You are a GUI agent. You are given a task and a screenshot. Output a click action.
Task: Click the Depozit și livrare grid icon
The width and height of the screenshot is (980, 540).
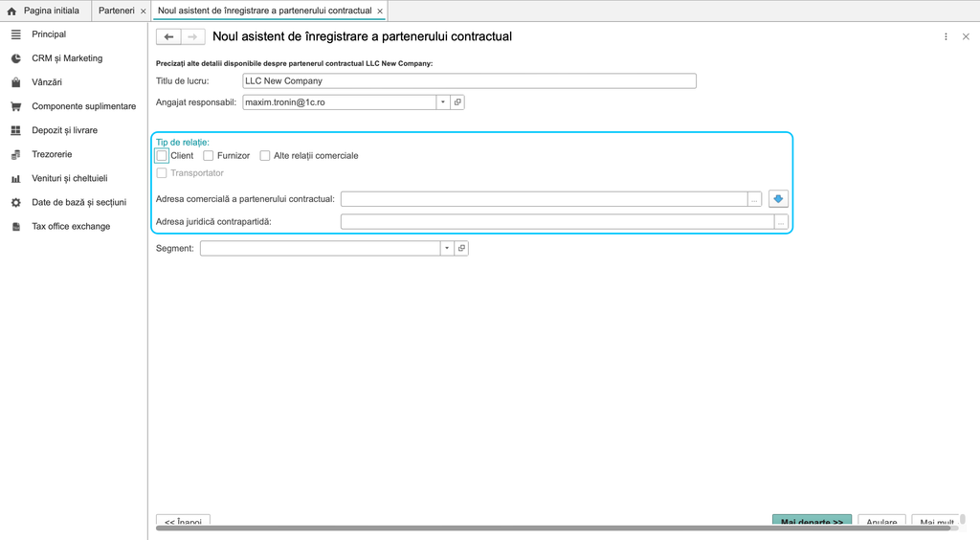(16, 130)
